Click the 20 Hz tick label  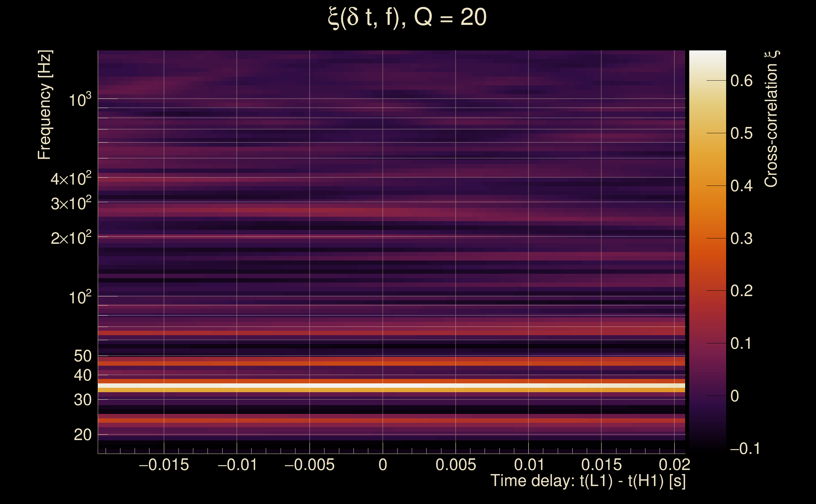point(82,435)
